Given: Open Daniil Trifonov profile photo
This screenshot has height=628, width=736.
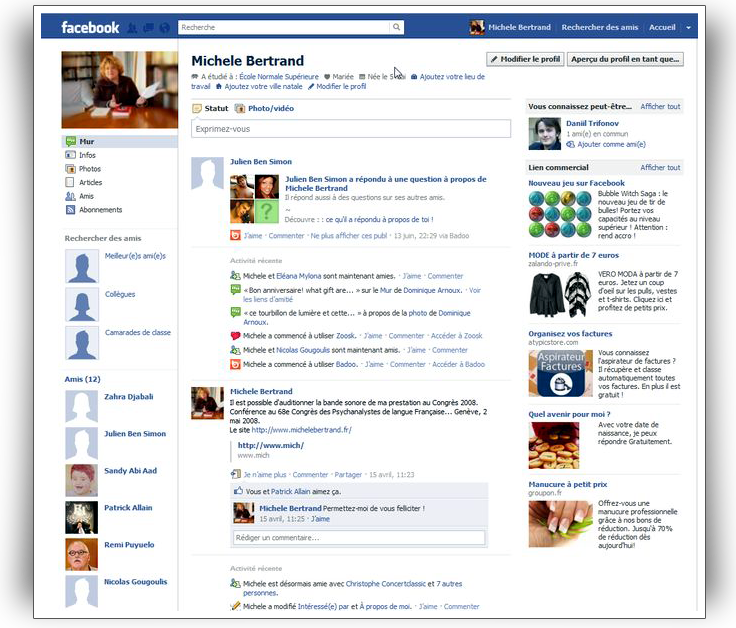Looking at the screenshot, I should coord(544,134).
